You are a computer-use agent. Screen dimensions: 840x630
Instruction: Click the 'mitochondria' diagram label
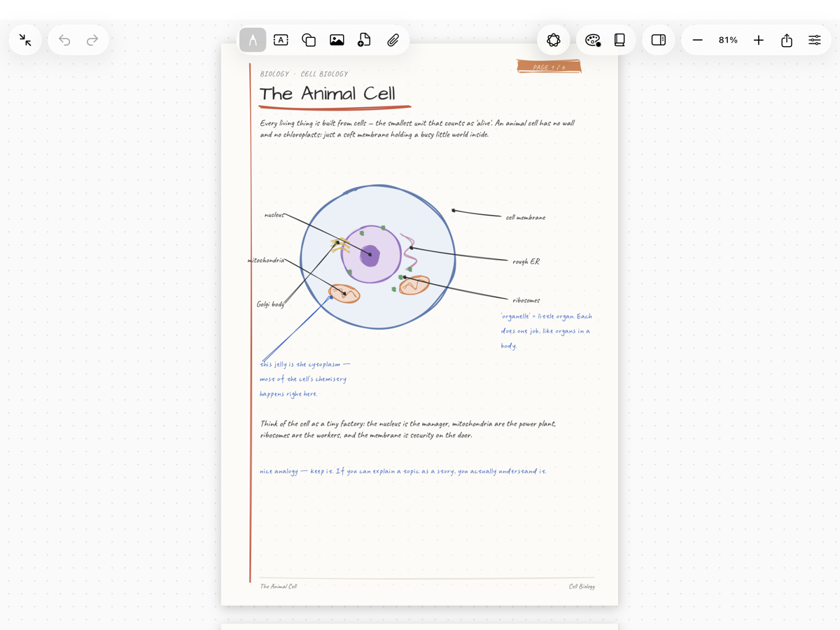266,260
